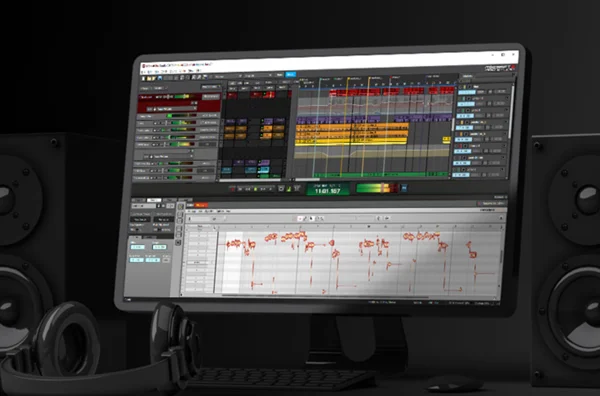The height and width of the screenshot is (396, 600).
Task: Click grey button beside lower cyan fields
Action: [166, 260]
